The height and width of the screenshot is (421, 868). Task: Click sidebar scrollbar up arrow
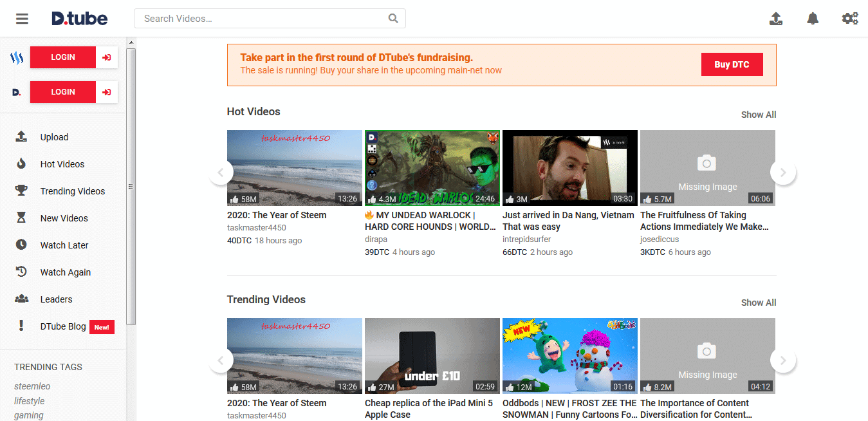coord(131,42)
